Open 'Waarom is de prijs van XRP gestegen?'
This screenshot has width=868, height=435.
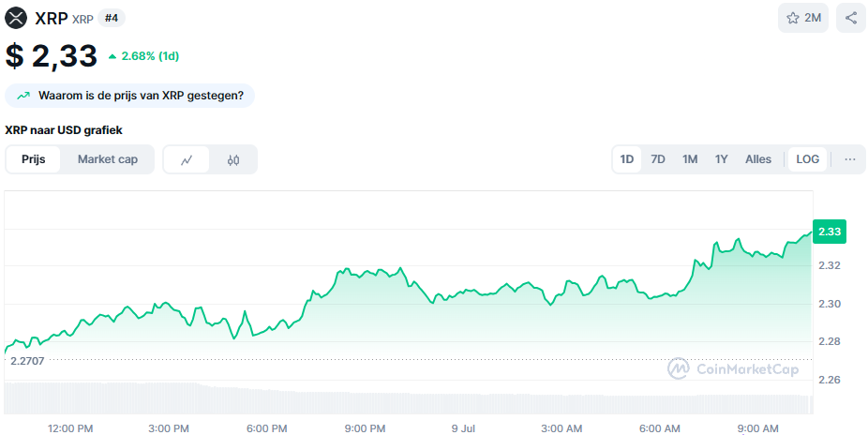click(x=129, y=96)
